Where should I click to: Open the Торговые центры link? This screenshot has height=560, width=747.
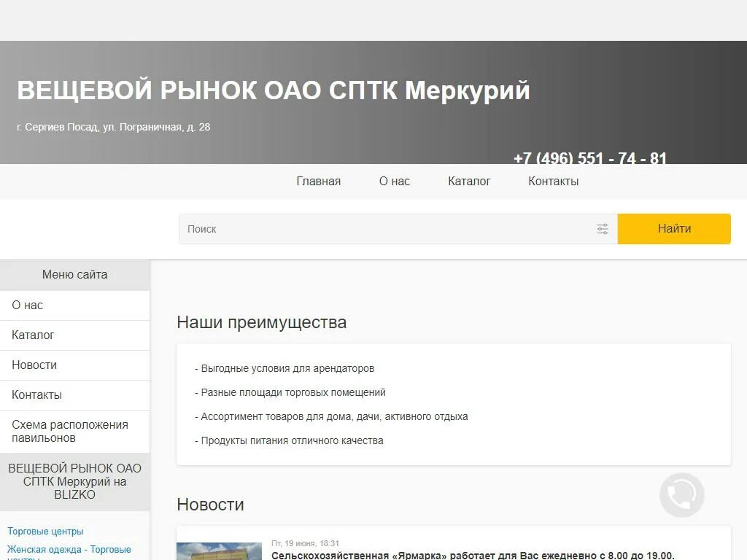(x=45, y=531)
